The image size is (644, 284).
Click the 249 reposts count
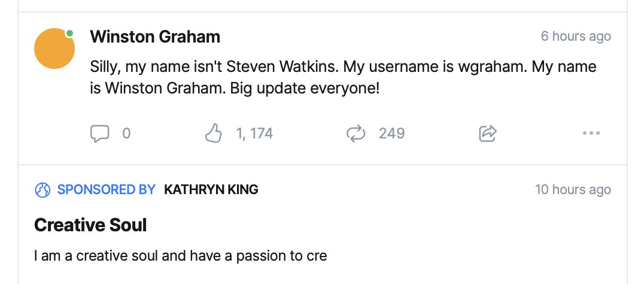(x=392, y=134)
